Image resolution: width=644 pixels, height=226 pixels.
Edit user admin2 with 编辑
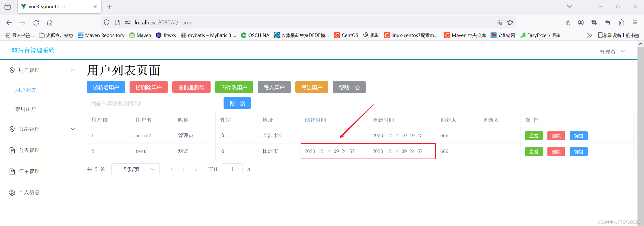[579, 136]
